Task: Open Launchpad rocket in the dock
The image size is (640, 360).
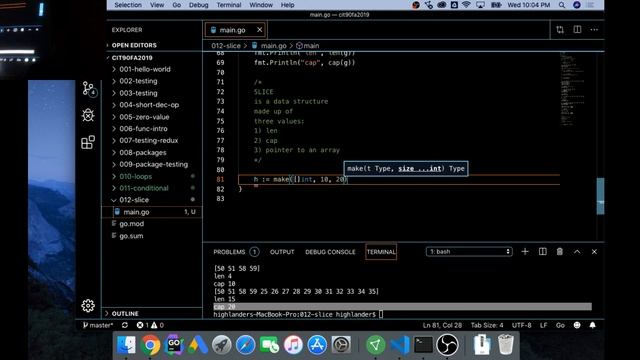Action: point(222,345)
